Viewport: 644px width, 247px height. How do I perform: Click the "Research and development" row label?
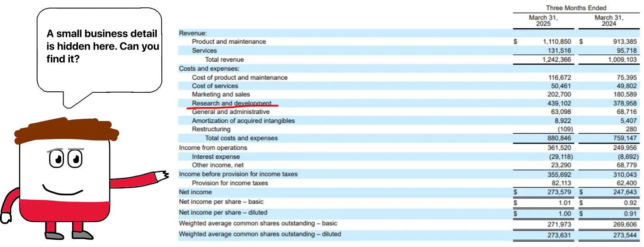click(x=232, y=103)
